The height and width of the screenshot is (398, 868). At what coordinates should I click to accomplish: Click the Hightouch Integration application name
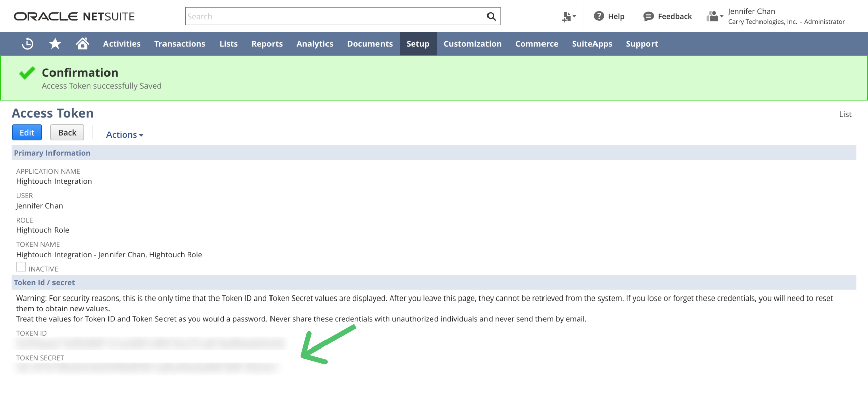point(54,181)
